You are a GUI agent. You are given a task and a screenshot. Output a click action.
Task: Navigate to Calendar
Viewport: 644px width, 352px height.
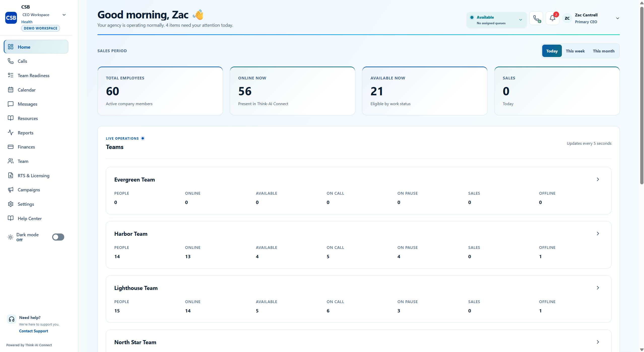pyautogui.click(x=36, y=90)
